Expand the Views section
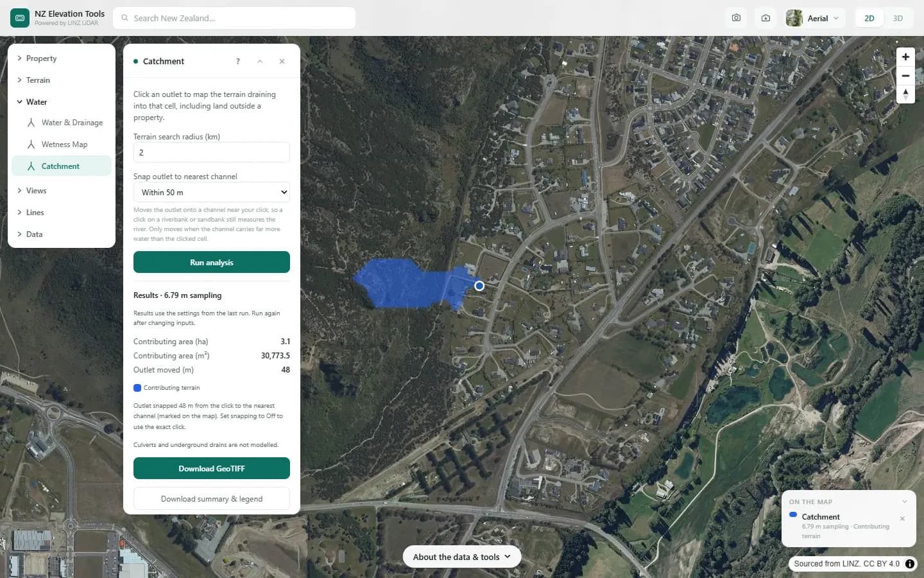 pos(62,191)
